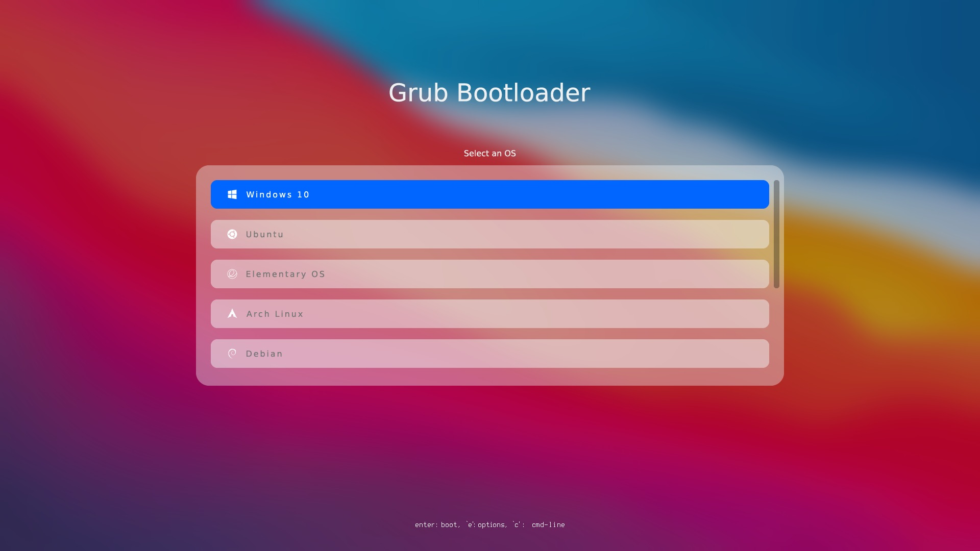Click the 'Select an OS' label
980x551 pixels.
[489, 154]
